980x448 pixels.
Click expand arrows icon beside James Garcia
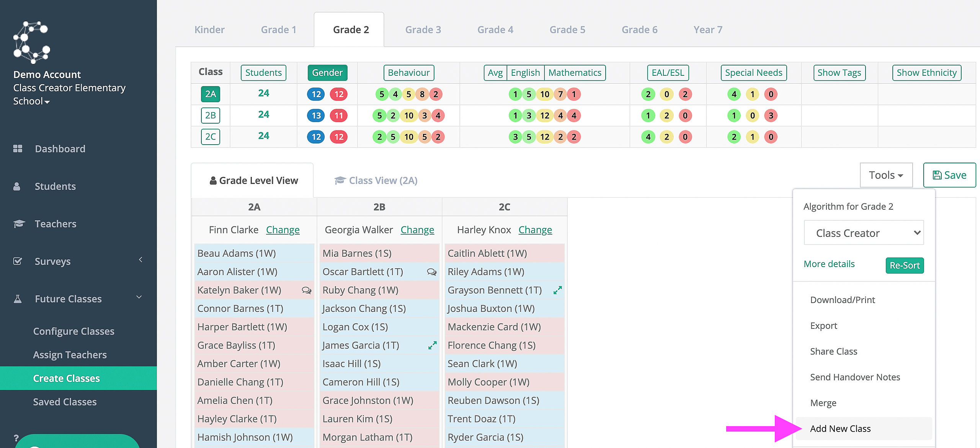tap(432, 345)
